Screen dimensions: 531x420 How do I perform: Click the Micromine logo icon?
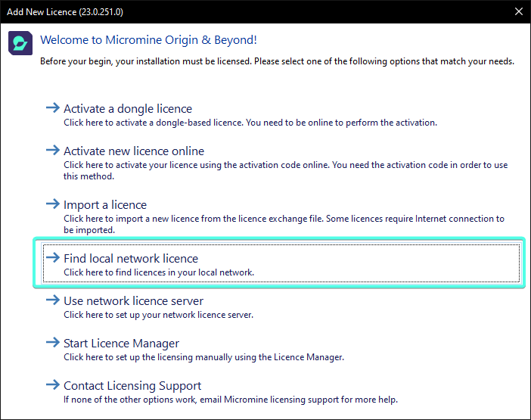pyautogui.click(x=20, y=43)
